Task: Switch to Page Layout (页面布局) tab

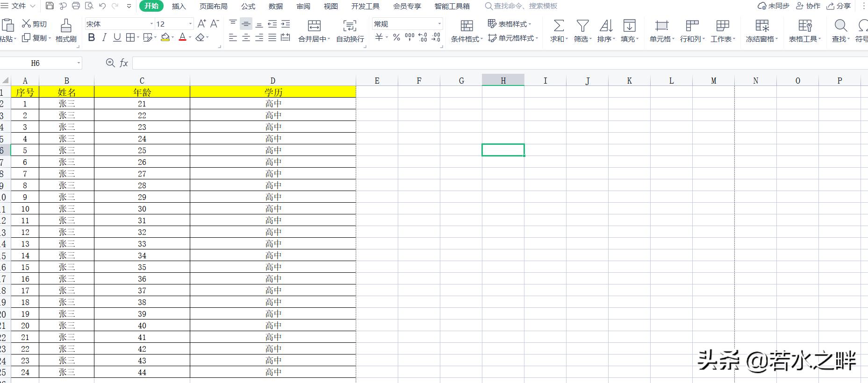Action: click(213, 6)
